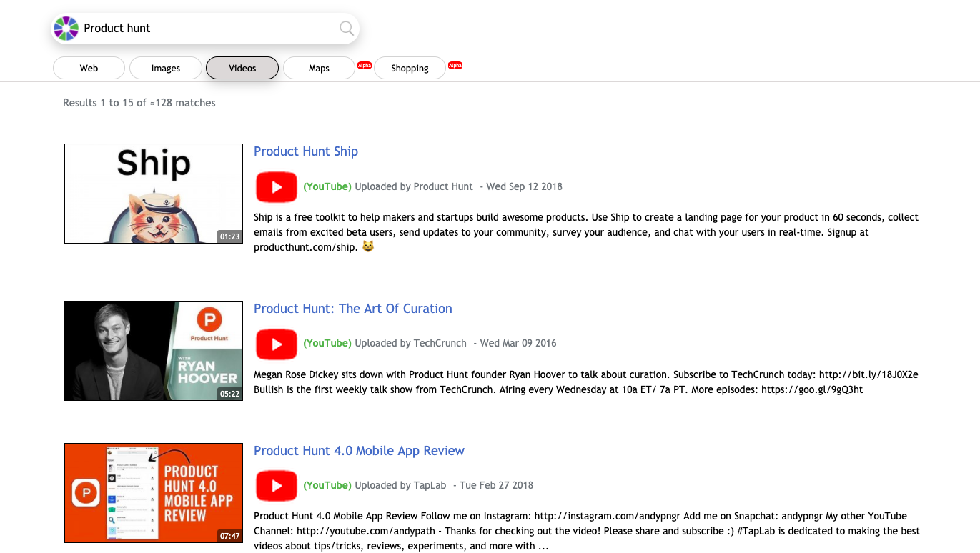Image resolution: width=980 pixels, height=553 pixels.
Task: Click the green (YouTube) link under Product Hunt Ship
Action: click(x=327, y=186)
